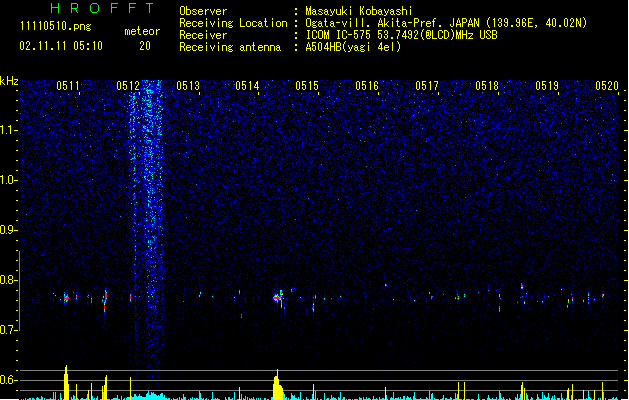Click the 0.7 kHz axis label

tap(8, 330)
